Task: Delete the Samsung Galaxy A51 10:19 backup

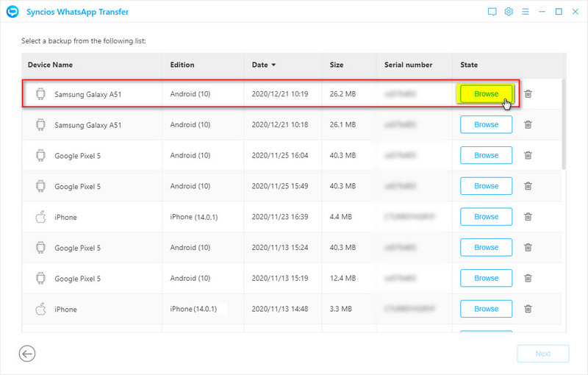Action: (528, 94)
